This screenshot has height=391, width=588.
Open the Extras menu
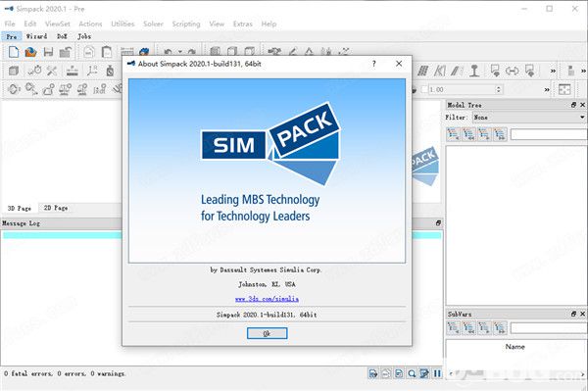[243, 24]
